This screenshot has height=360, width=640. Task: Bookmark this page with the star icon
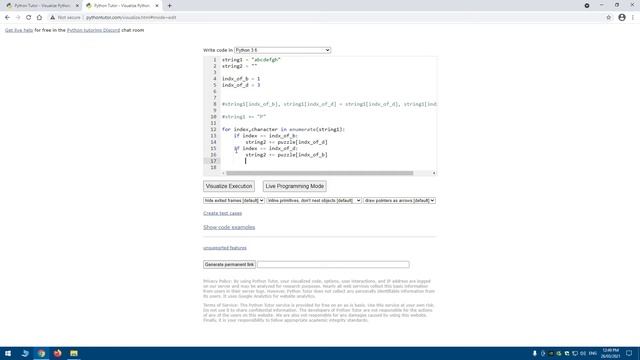point(609,18)
